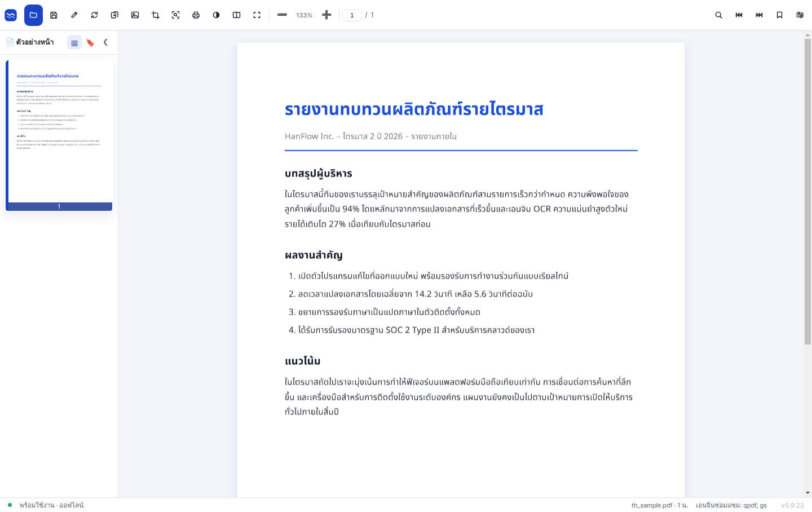Click the total page count '/ 1'

(369, 15)
